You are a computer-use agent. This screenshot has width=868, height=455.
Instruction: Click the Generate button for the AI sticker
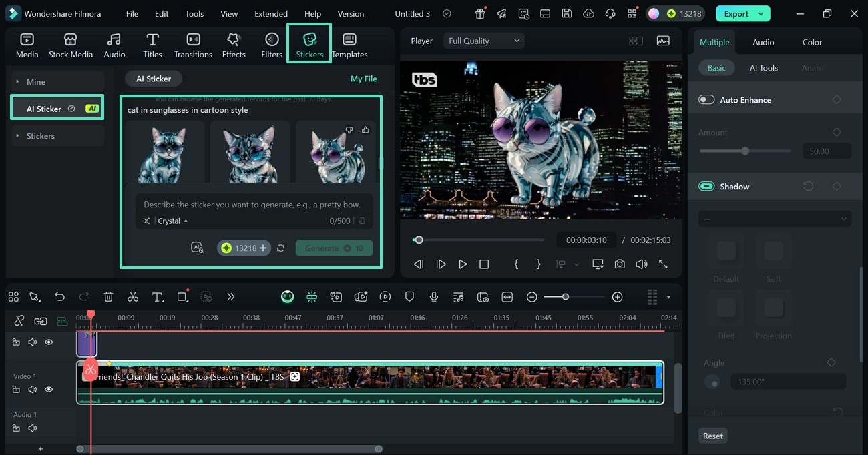pos(334,247)
